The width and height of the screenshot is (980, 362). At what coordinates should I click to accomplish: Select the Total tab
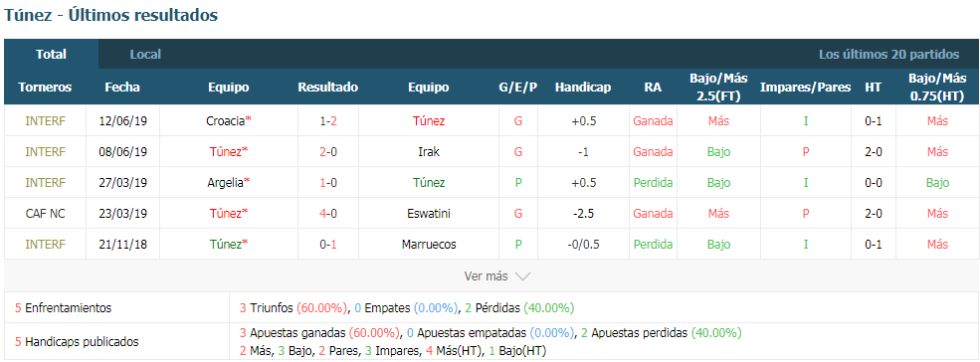(x=52, y=55)
